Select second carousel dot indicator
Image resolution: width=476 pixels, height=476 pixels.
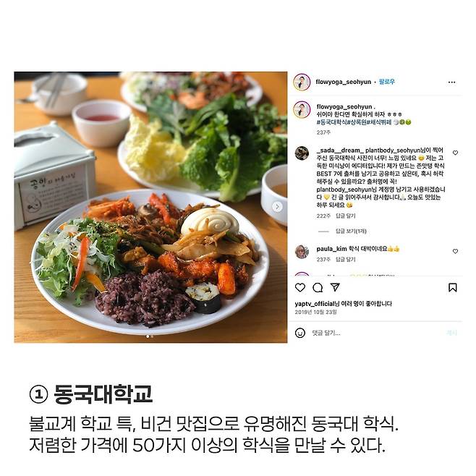pos(152,336)
